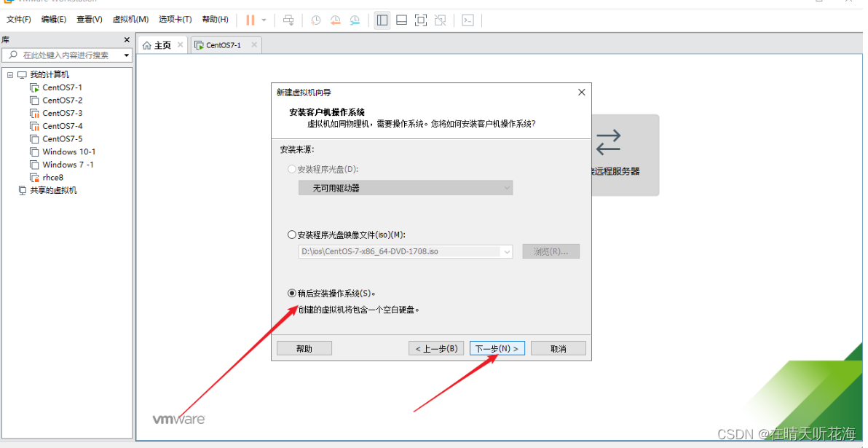Open the 虚拟机(M) menu

130,20
